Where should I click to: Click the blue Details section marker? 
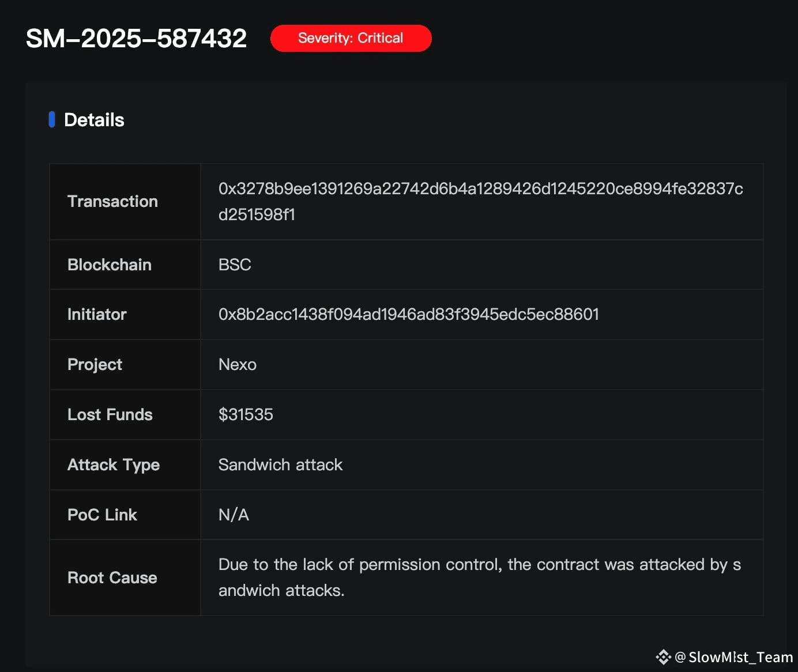pos(52,119)
